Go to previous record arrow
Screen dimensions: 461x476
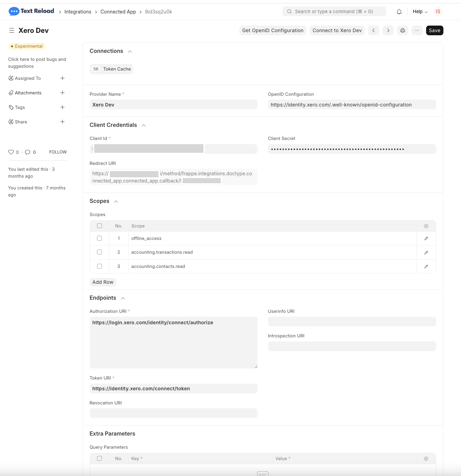point(373,30)
